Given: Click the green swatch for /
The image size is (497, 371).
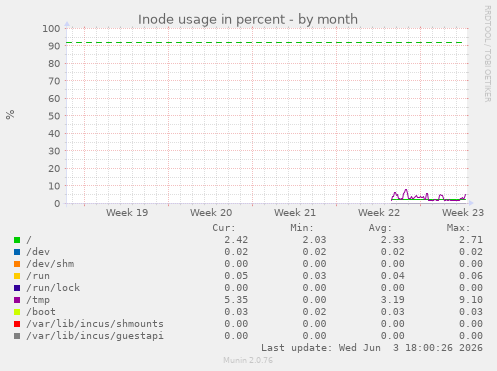Looking at the screenshot, I should (17, 240).
